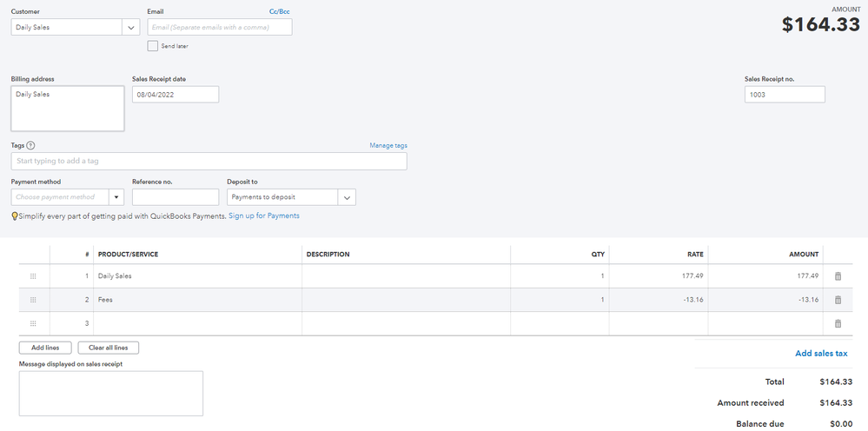Viewport: 868px width, 431px height.
Task: Expand the Deposit to dropdown
Action: 347,197
